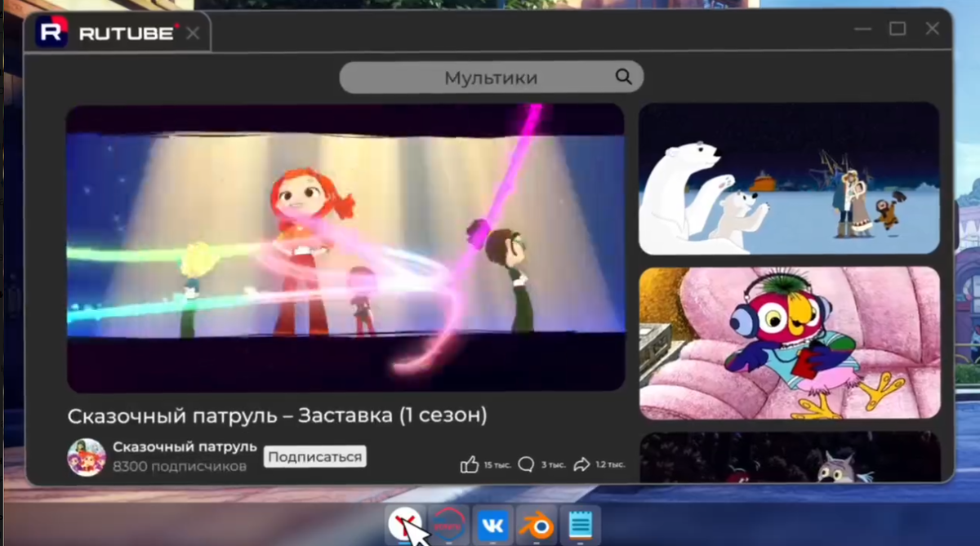The width and height of the screenshot is (980, 546).
Task: Click the search magnifier icon
Action: click(623, 77)
